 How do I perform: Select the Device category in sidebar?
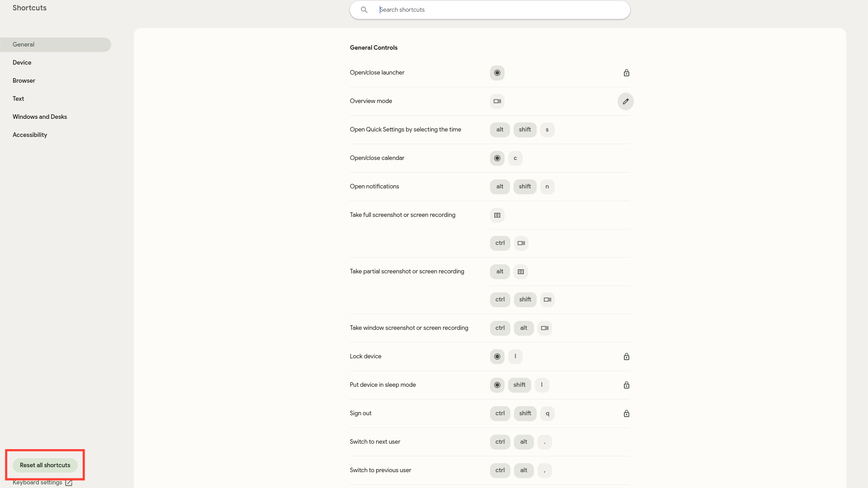pos(22,62)
